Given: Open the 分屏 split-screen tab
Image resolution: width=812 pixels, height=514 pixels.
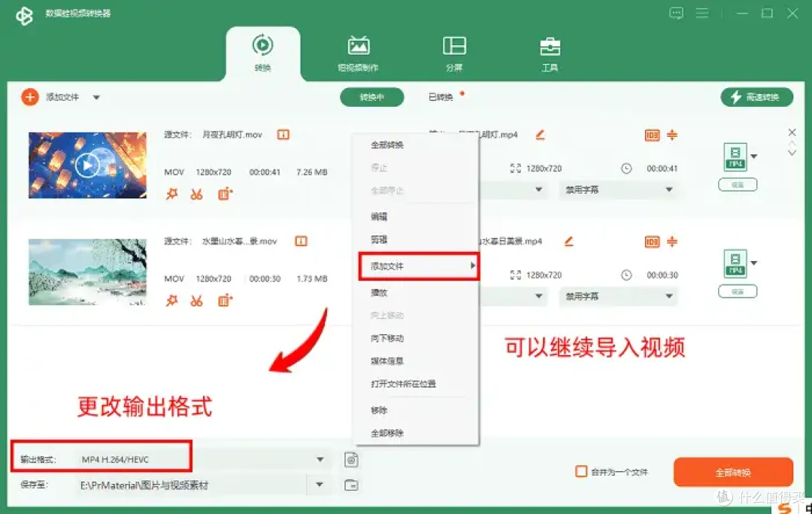Looking at the screenshot, I should point(454,53).
